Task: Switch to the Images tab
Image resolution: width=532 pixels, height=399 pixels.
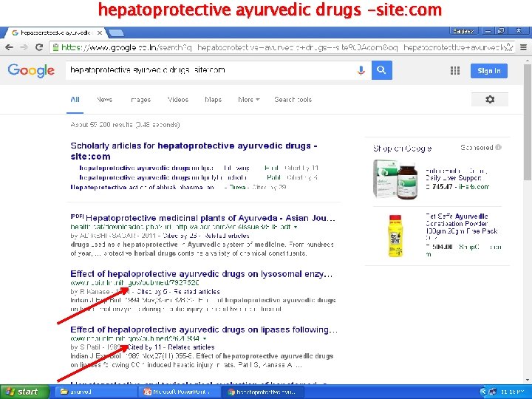Action: pyautogui.click(x=141, y=100)
